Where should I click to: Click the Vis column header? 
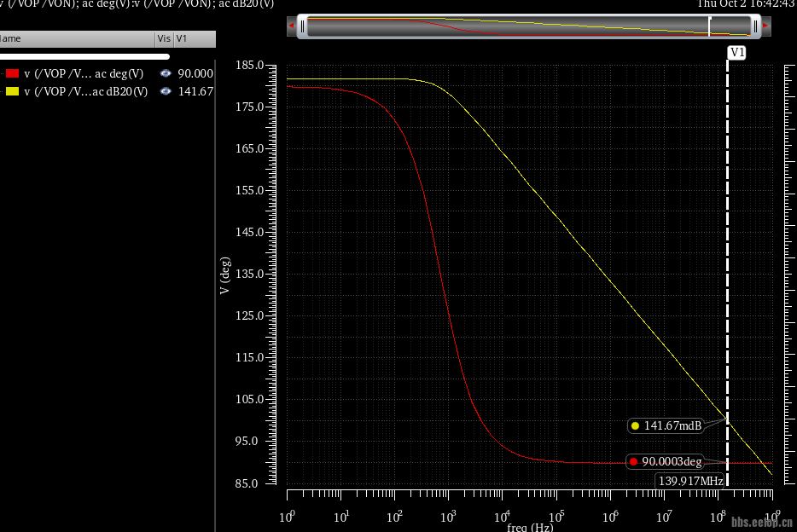point(164,39)
